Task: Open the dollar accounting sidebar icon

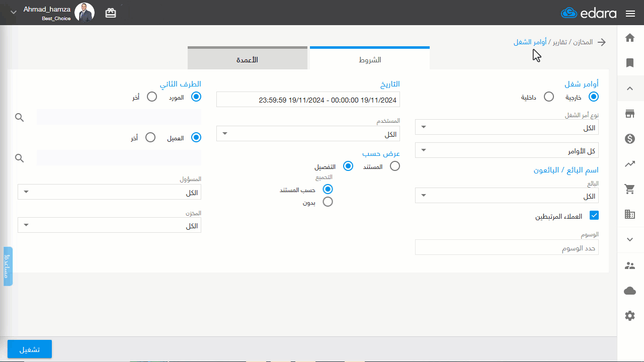Action: point(629,139)
